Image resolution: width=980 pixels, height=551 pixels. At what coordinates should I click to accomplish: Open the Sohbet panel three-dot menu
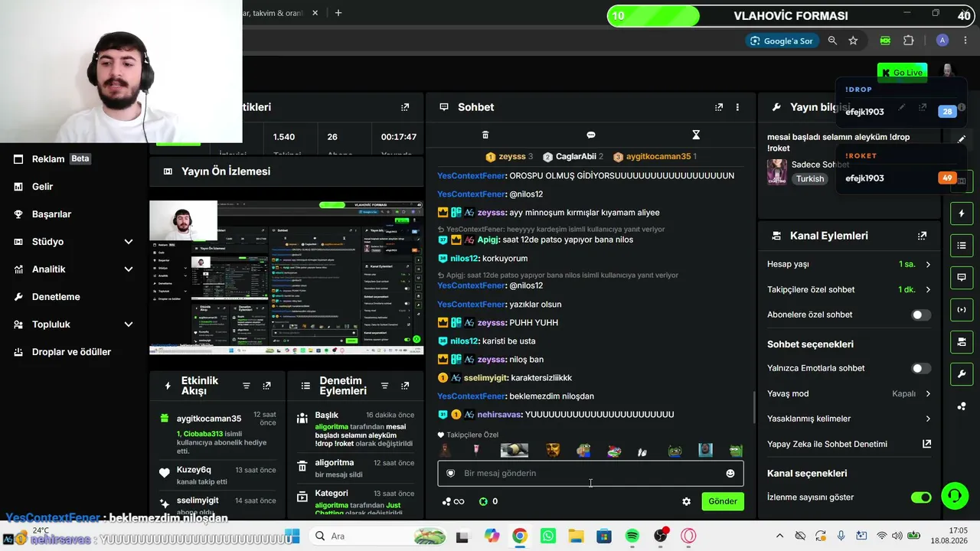click(x=737, y=107)
